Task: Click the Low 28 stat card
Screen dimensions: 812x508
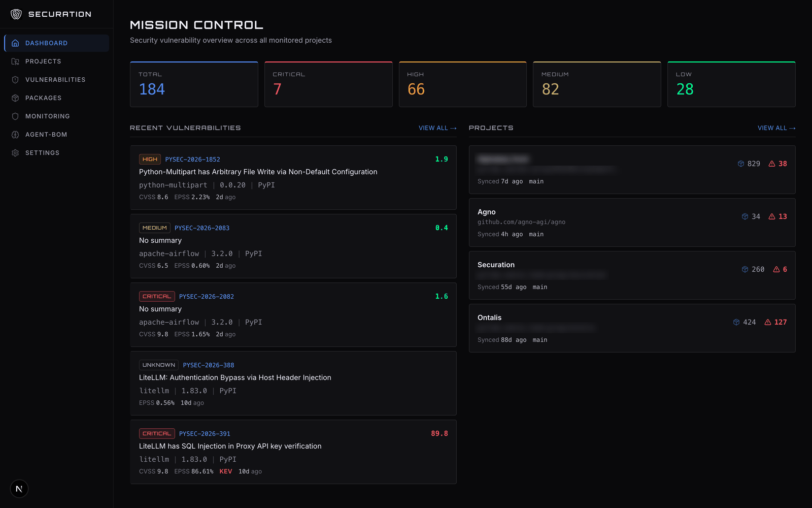Action: click(731, 84)
